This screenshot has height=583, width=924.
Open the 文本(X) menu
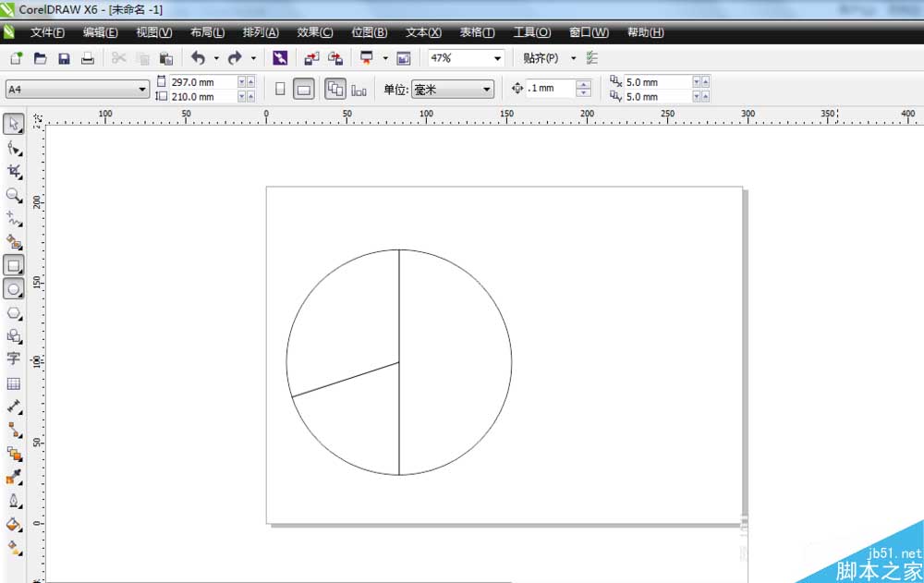pos(424,32)
